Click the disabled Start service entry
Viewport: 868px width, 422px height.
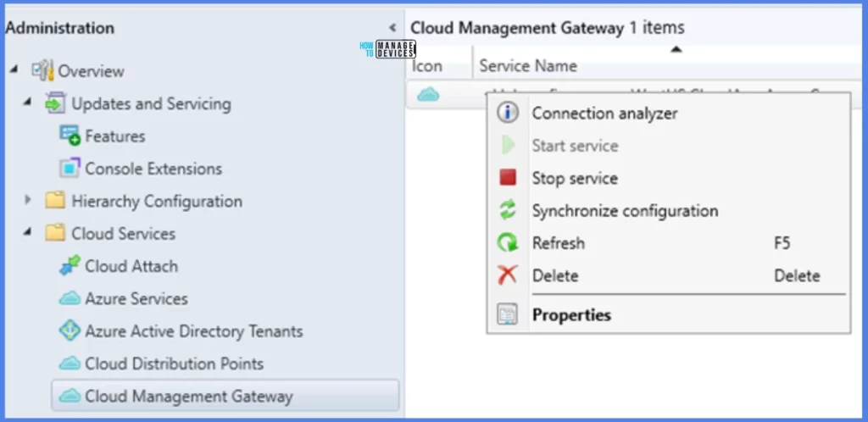[669, 146]
